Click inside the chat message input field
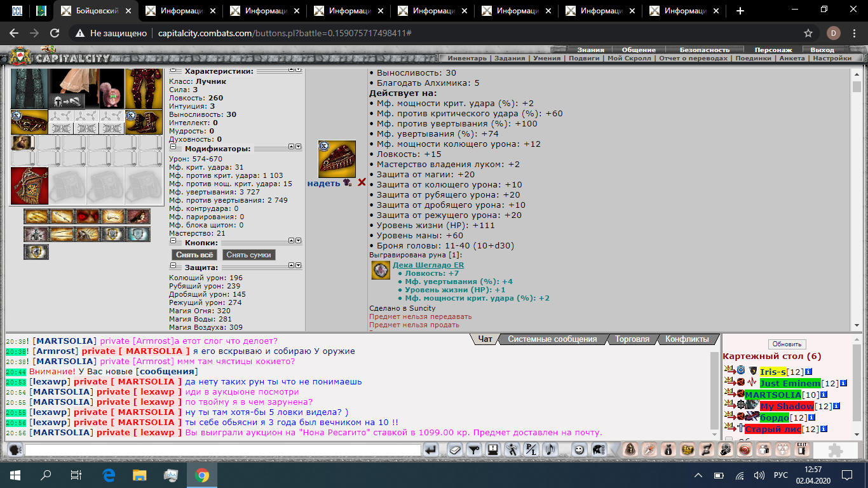868x488 pixels. point(223,450)
